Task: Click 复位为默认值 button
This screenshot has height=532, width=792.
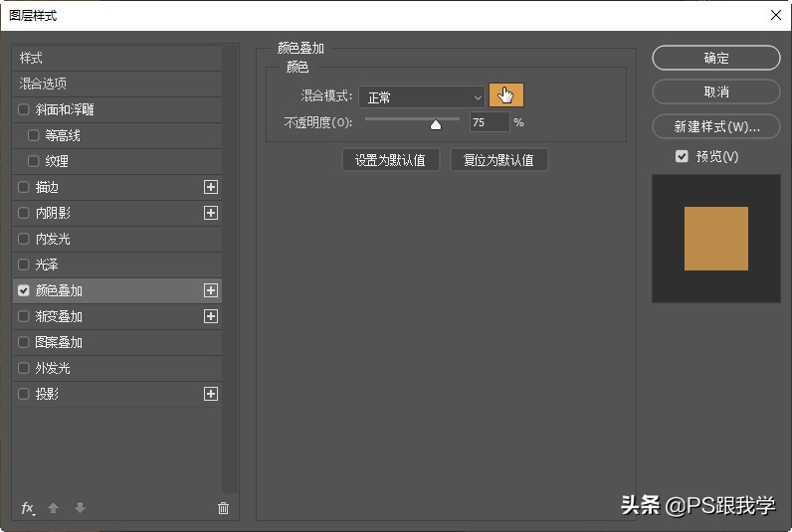Action: pyautogui.click(x=498, y=160)
